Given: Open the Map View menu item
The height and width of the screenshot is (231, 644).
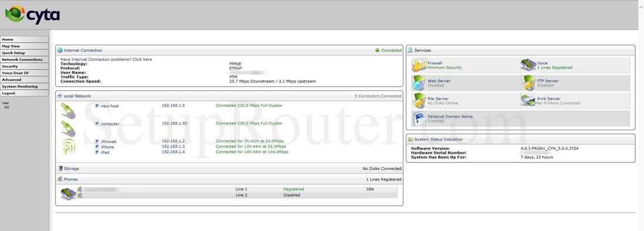Looking at the screenshot, I should click(x=25, y=46).
